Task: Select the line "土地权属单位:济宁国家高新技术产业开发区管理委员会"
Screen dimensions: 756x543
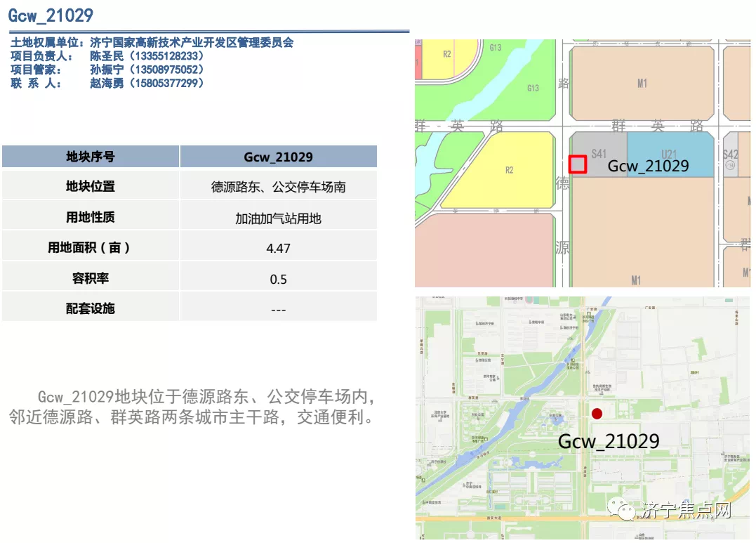Action: 152,42
